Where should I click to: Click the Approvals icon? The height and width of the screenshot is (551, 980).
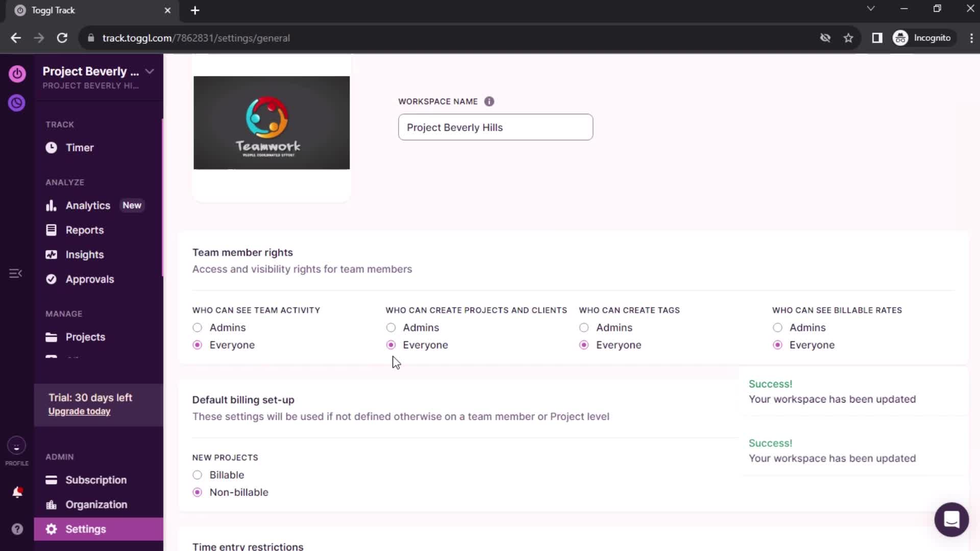[51, 279]
